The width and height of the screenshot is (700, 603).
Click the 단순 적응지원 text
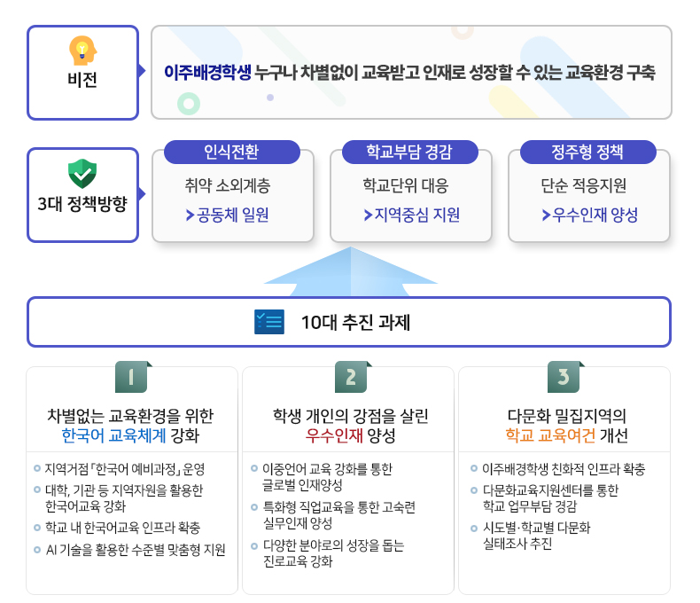coord(584,185)
